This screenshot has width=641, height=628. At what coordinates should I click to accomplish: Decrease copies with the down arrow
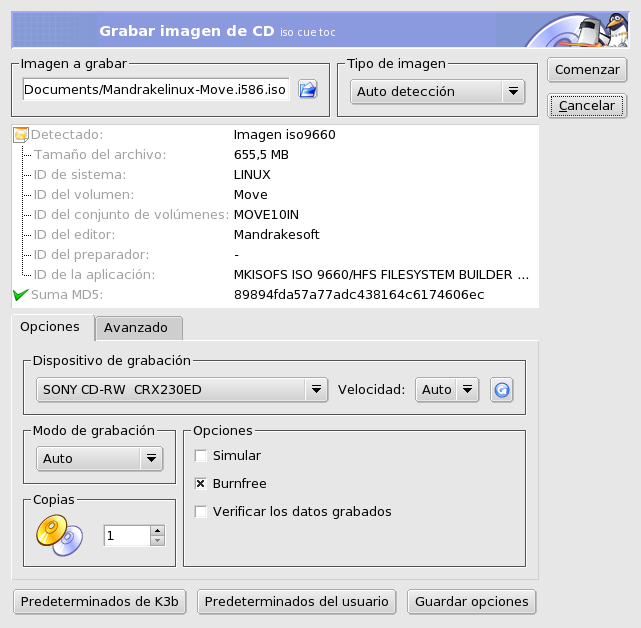[x=157, y=541]
